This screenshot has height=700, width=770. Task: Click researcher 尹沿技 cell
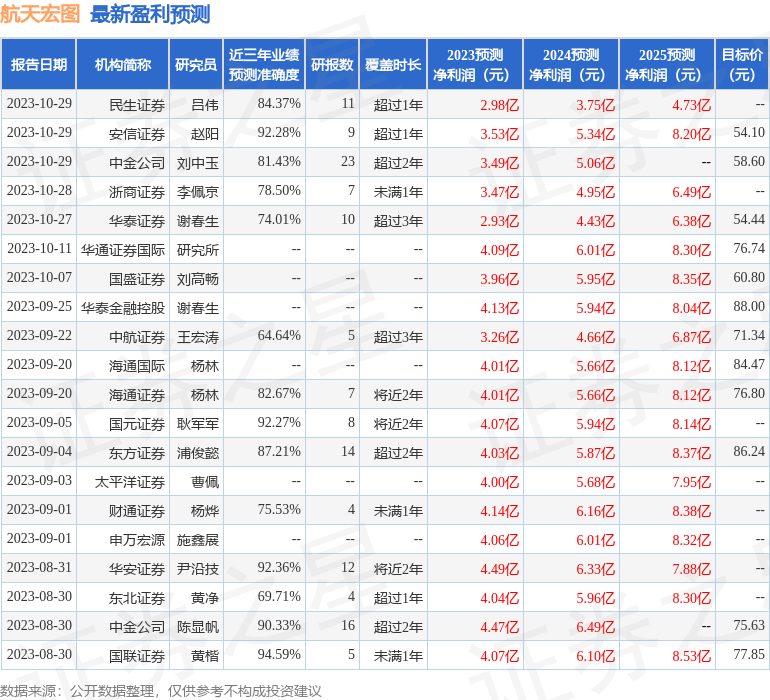198,569
